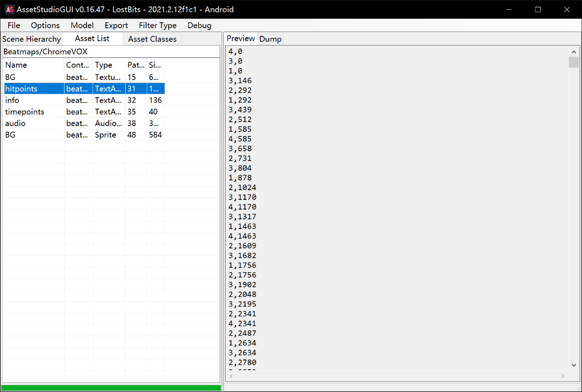
Task: Close the AssetStudioGUI window
Action: pos(567,9)
